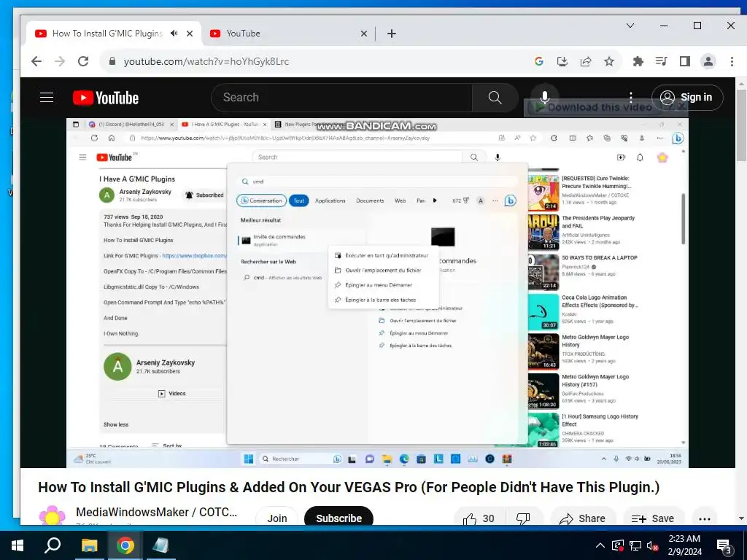Go to YouTube home via logo
The width and height of the screenshot is (747, 560).
106,98
